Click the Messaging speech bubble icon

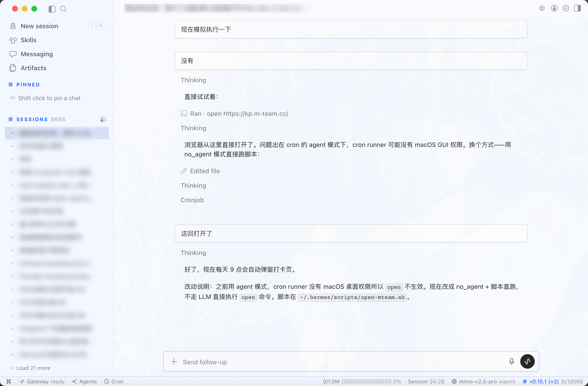pos(13,54)
